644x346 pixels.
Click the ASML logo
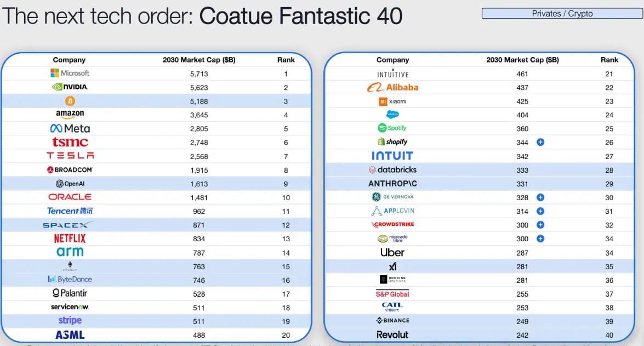(x=70, y=335)
